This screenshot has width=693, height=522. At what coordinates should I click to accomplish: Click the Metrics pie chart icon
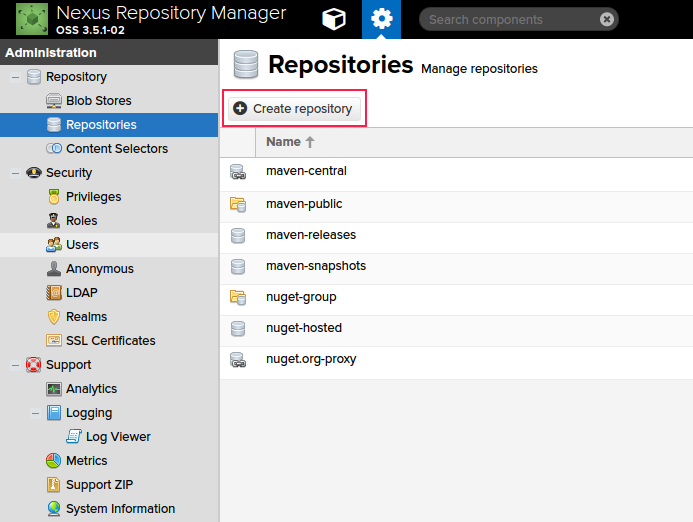(54, 461)
